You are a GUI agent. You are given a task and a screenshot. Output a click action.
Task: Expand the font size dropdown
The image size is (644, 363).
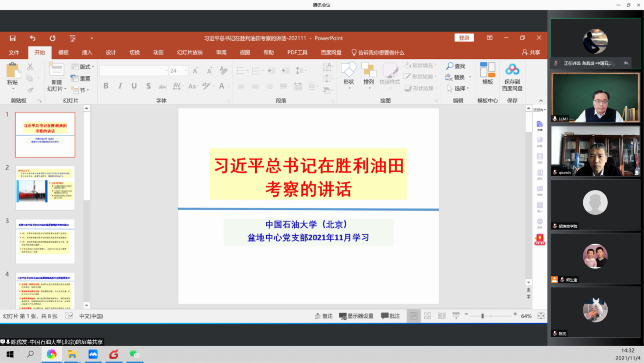pyautogui.click(x=186, y=70)
